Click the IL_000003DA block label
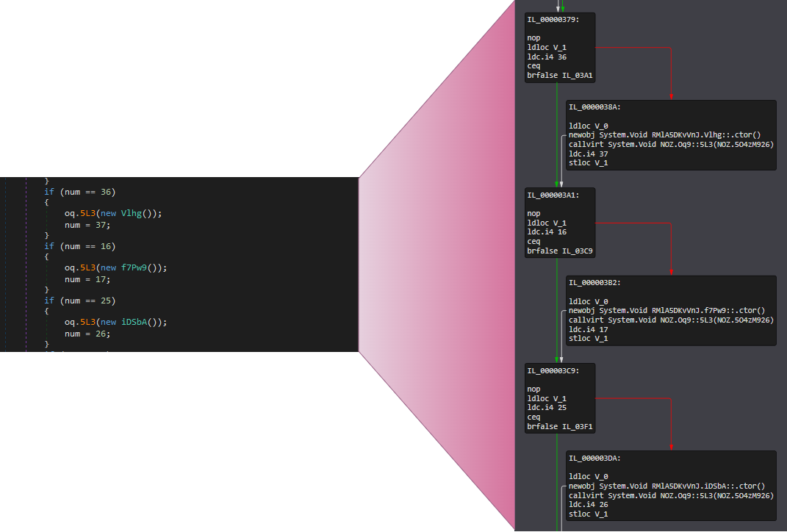787x532 pixels. [594, 458]
